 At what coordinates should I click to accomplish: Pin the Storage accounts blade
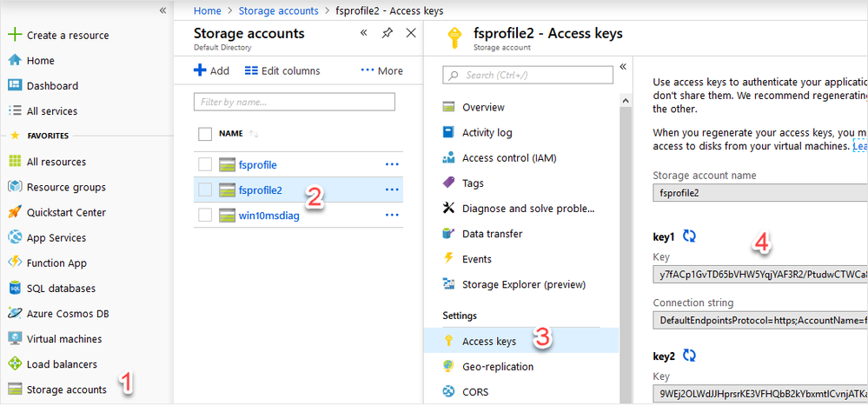(388, 33)
